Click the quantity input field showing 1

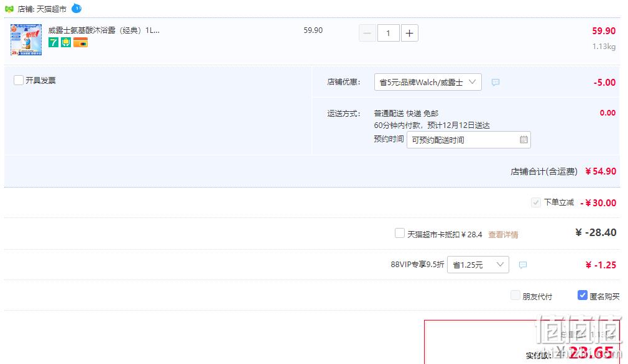(388, 33)
